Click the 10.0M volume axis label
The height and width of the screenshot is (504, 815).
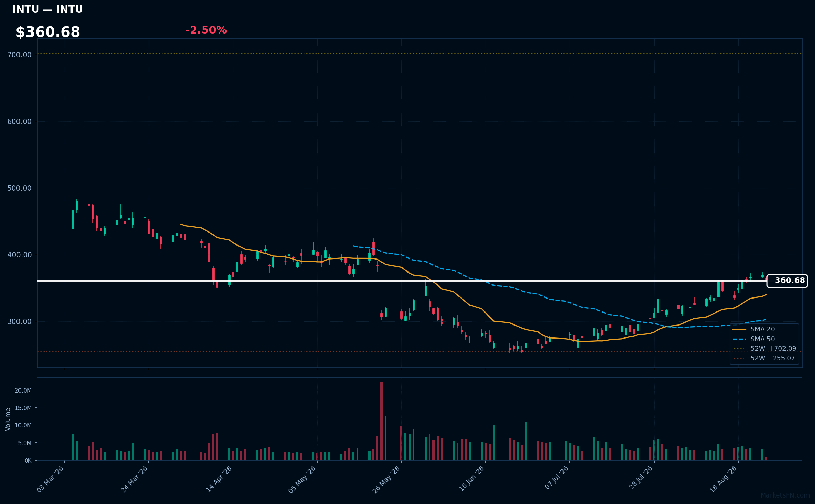tap(23, 425)
